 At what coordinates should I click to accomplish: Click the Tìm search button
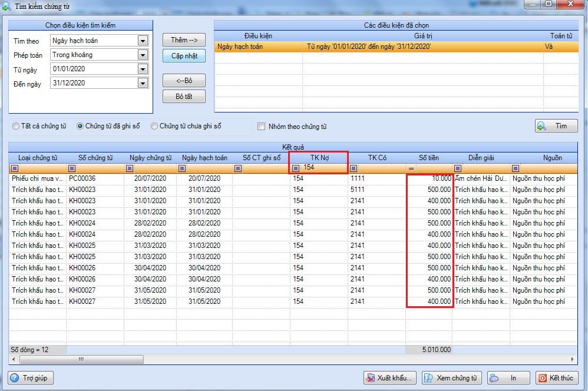click(x=556, y=126)
